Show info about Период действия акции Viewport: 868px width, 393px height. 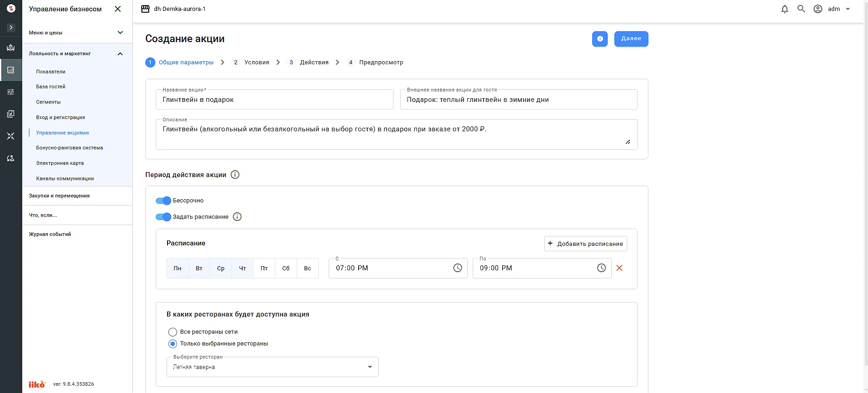pyautogui.click(x=235, y=175)
